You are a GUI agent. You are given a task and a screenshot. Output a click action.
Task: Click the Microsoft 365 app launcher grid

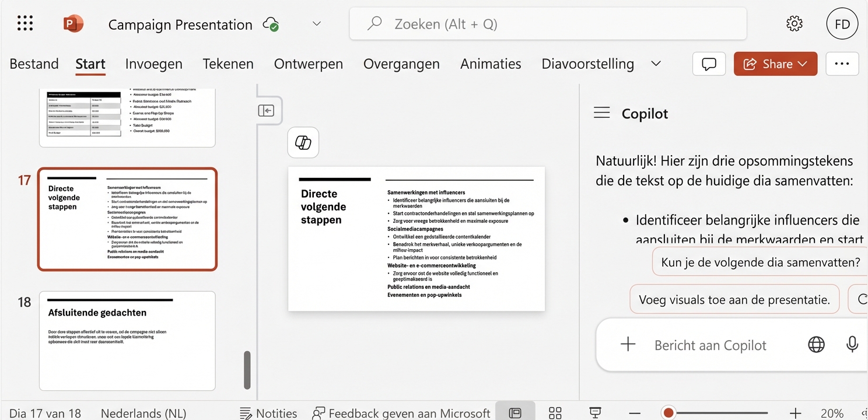24,23
